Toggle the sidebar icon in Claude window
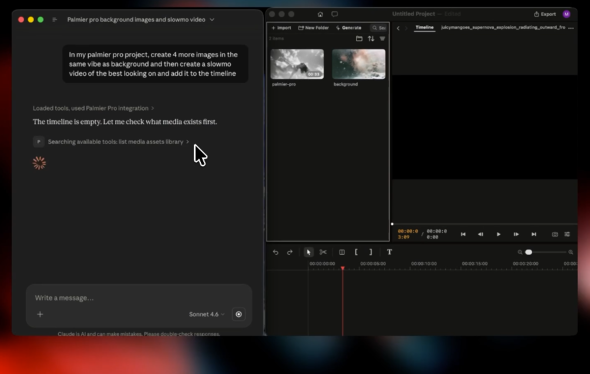The image size is (590, 374). coord(55,20)
